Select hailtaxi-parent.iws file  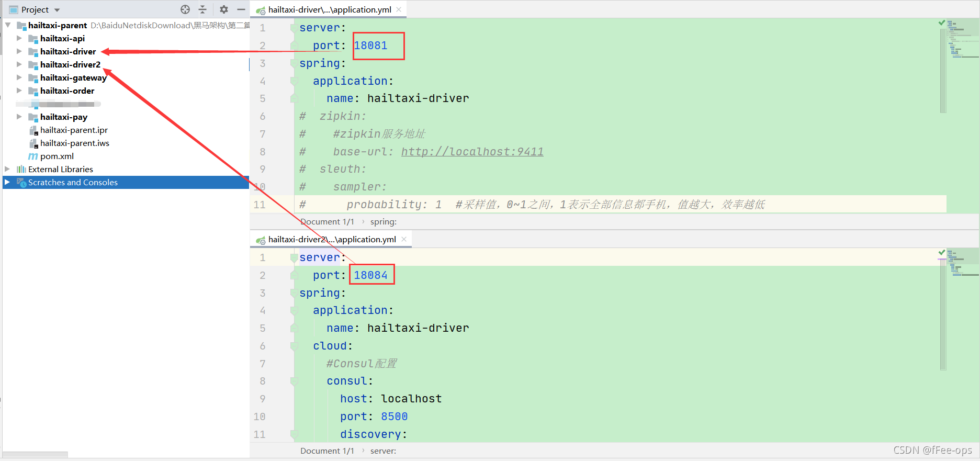click(75, 143)
